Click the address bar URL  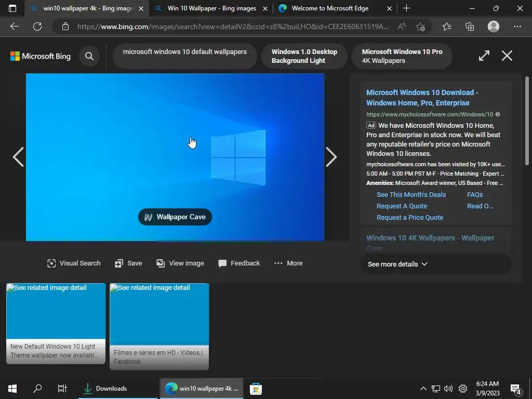[233, 26]
